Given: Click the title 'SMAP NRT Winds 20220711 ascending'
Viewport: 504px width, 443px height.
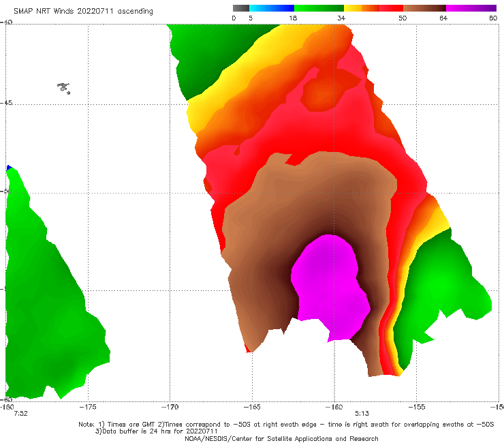Looking at the screenshot, I should [83, 11].
